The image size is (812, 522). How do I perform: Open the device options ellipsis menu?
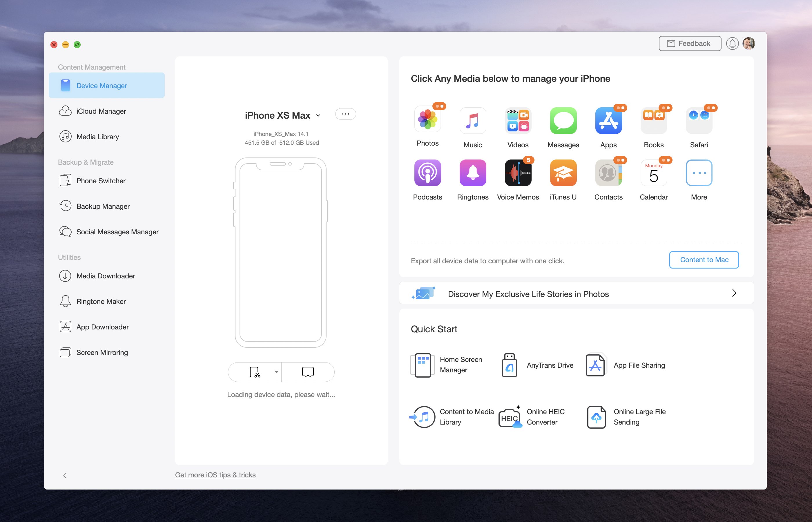click(x=345, y=114)
